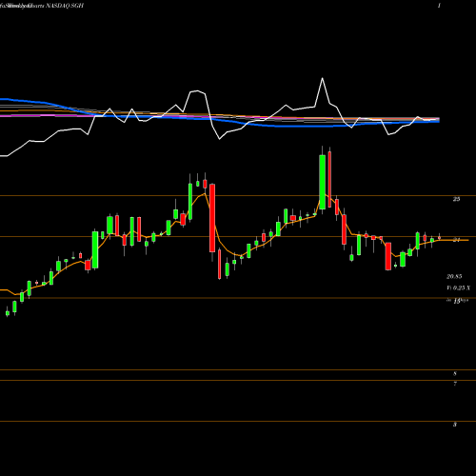Select the 25 price level label
Image resolution: width=476 pixels, height=476 pixels.
(x=456, y=199)
